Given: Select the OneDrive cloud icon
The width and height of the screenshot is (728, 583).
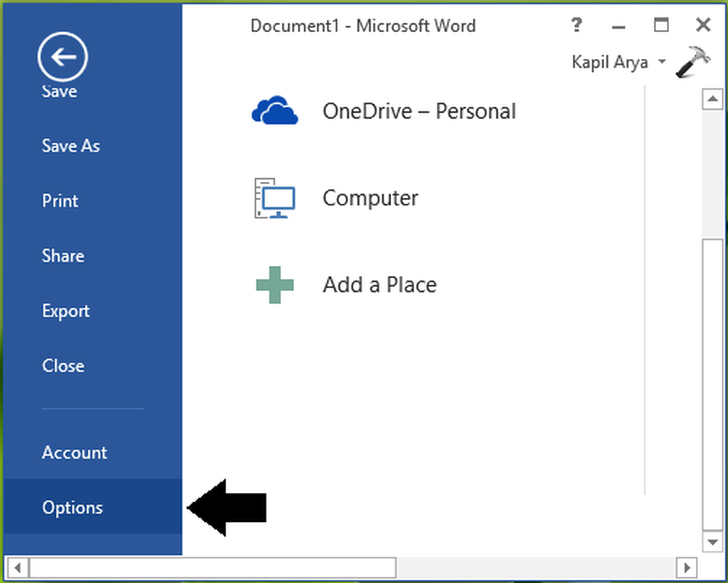Looking at the screenshot, I should pyautogui.click(x=274, y=111).
